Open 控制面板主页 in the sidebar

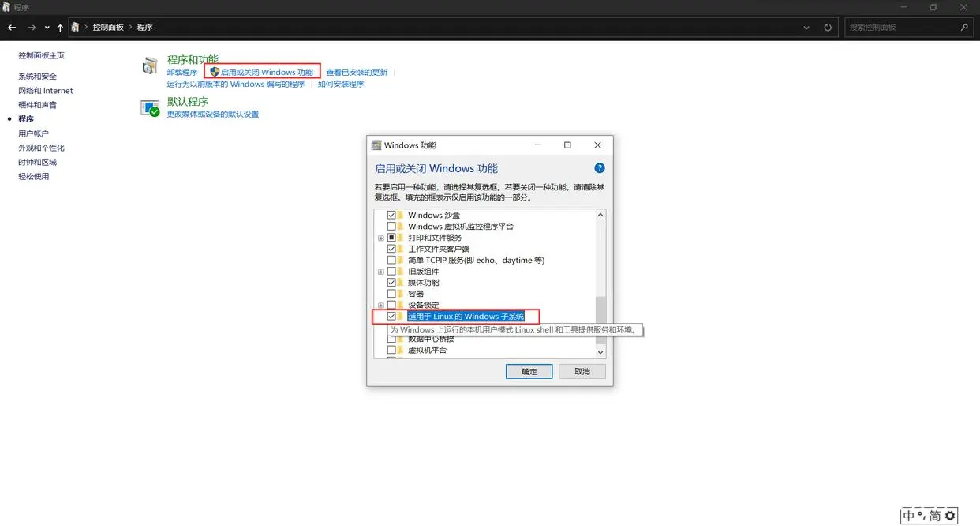click(x=41, y=55)
